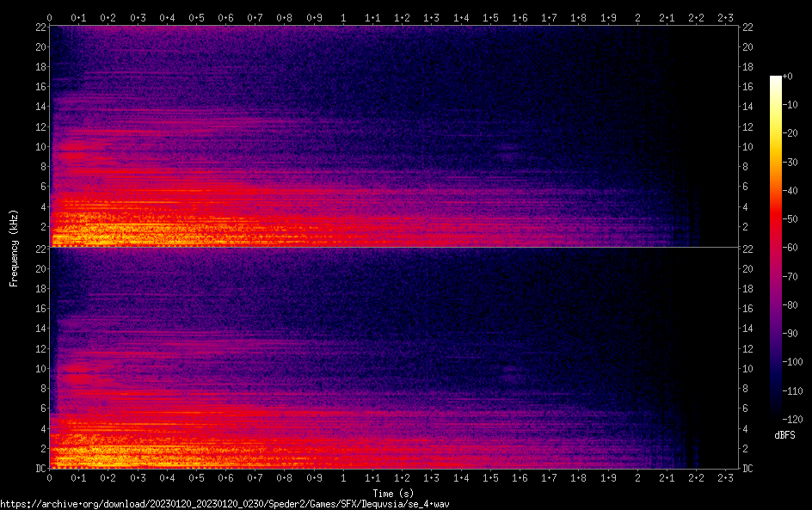The height and width of the screenshot is (510, 812).
Task: Click the 16 kHz label on the lower channel's right axis
Action: tap(748, 309)
